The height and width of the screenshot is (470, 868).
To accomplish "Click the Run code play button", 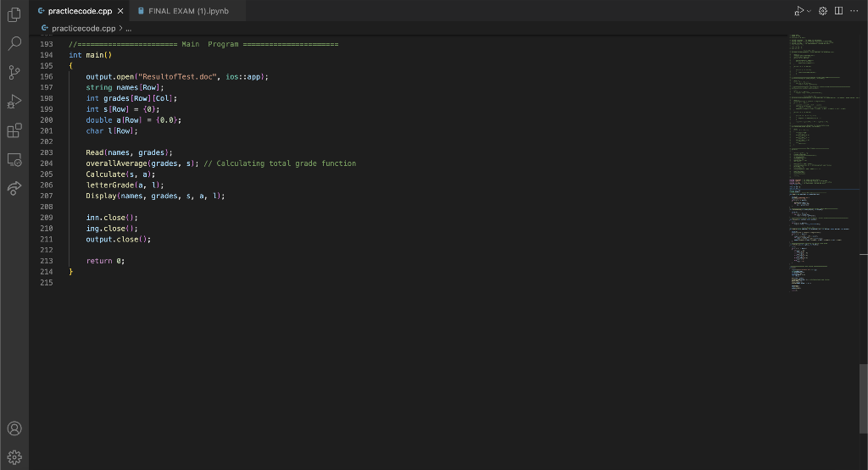I will [x=798, y=11].
